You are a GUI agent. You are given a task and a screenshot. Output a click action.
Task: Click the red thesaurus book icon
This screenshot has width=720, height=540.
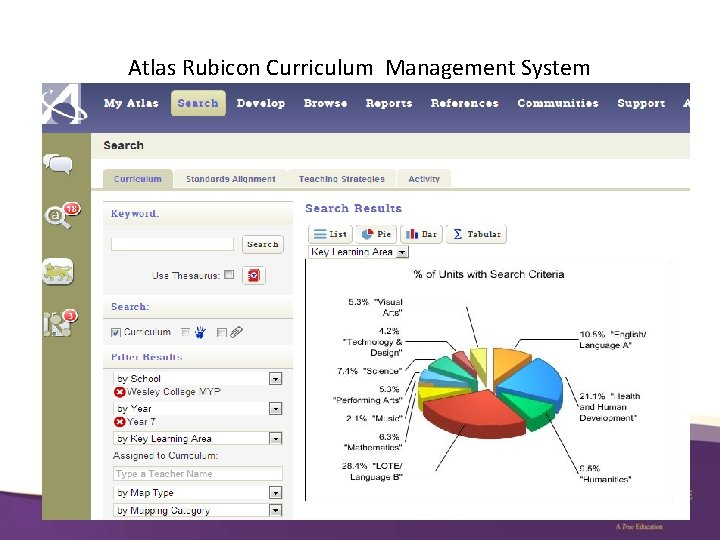pyautogui.click(x=253, y=276)
